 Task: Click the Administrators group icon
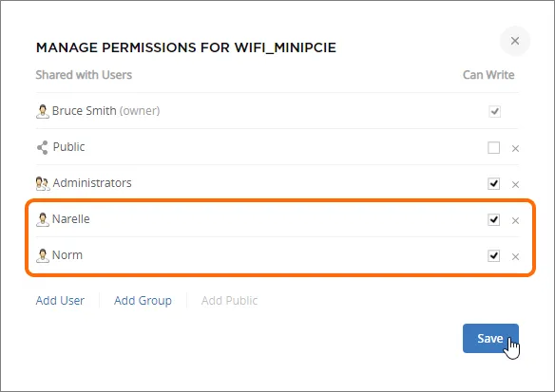click(43, 183)
